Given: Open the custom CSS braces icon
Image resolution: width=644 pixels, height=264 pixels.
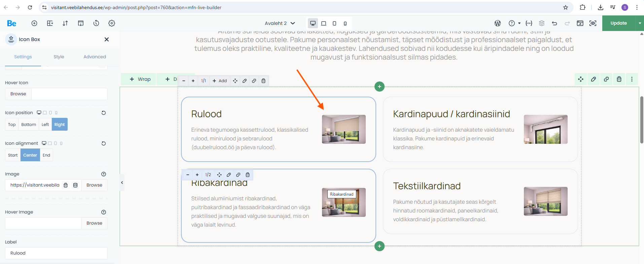Looking at the screenshot, I should tap(529, 23).
